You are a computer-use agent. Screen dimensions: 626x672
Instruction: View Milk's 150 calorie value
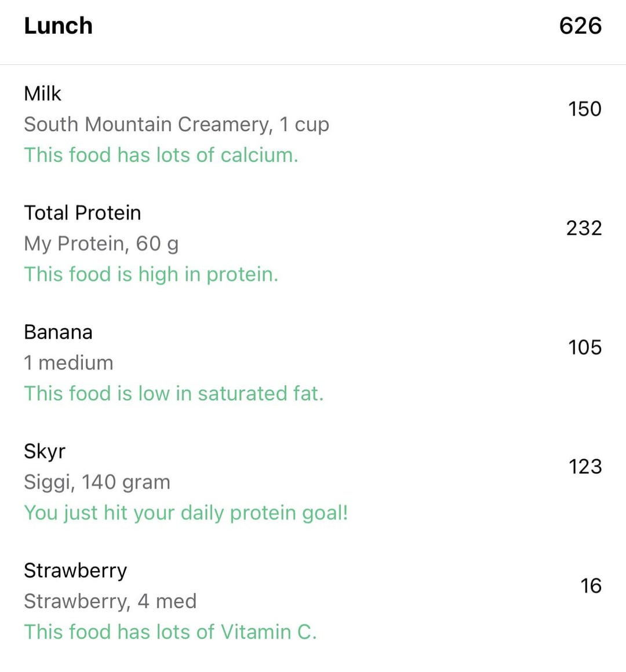(x=584, y=109)
